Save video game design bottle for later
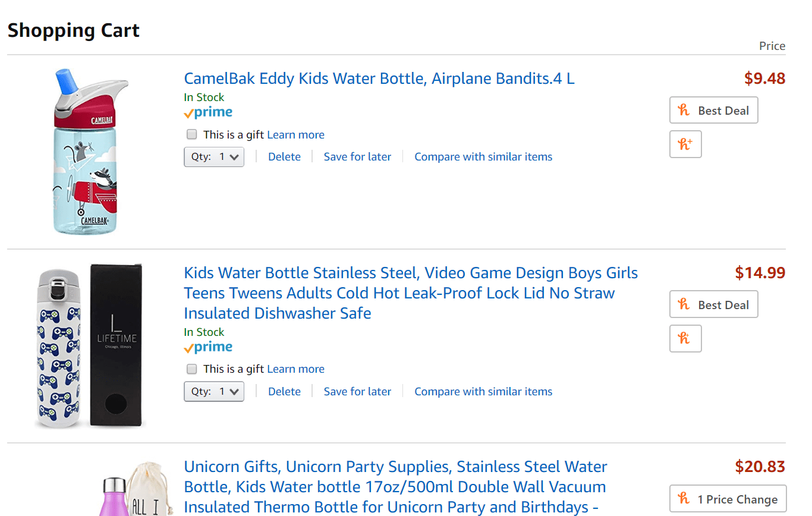 pos(357,392)
